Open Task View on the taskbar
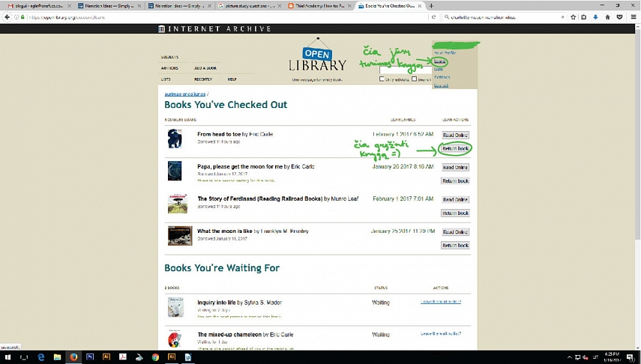641x364 pixels. 24,357
